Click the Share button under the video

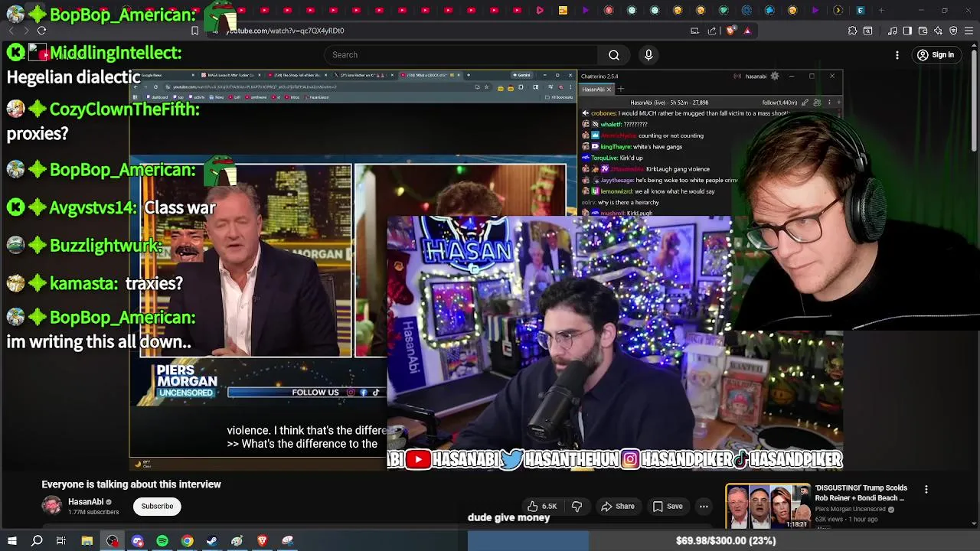[x=618, y=506]
